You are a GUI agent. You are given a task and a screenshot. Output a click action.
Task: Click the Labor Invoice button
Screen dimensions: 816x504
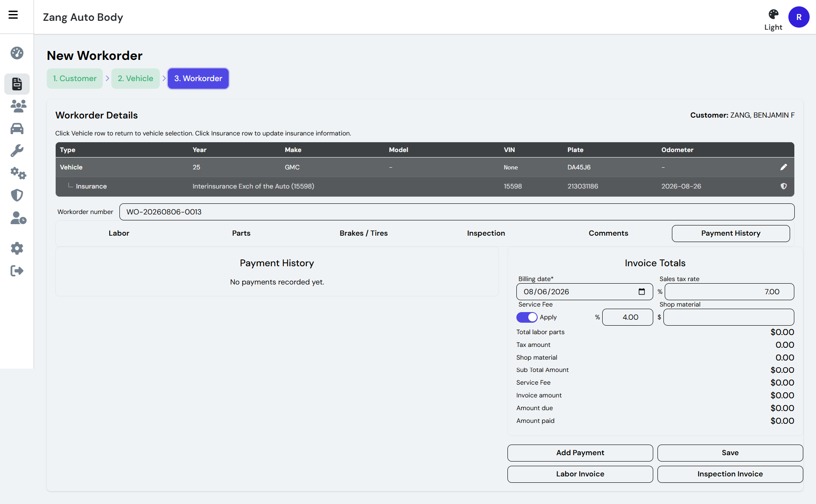[580, 474]
